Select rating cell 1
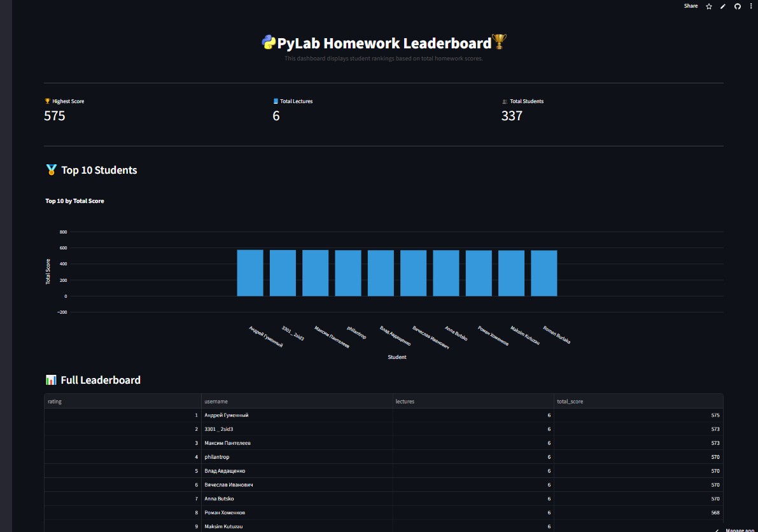758x532 pixels. point(123,415)
